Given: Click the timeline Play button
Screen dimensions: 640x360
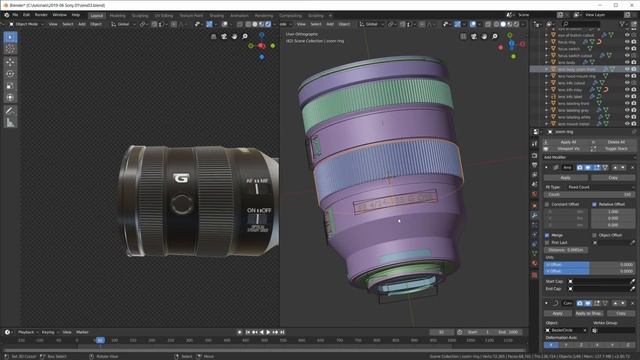Looking at the screenshot, I should click(x=268, y=332).
